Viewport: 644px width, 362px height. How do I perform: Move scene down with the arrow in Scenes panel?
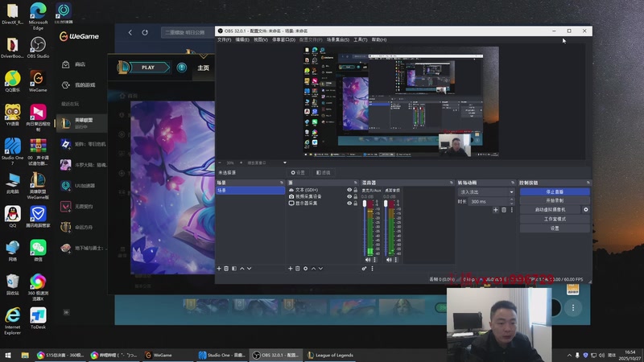pos(250,269)
